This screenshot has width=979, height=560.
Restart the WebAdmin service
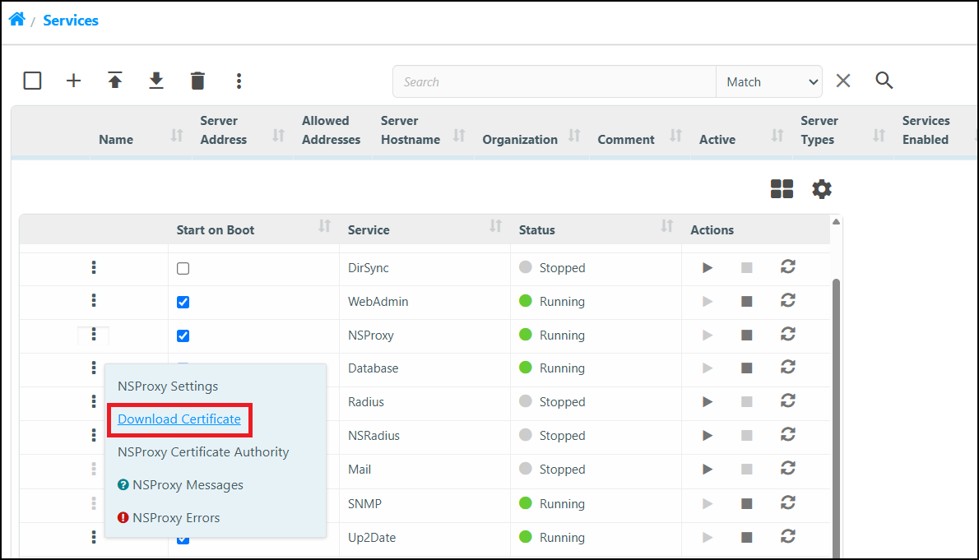[788, 301]
